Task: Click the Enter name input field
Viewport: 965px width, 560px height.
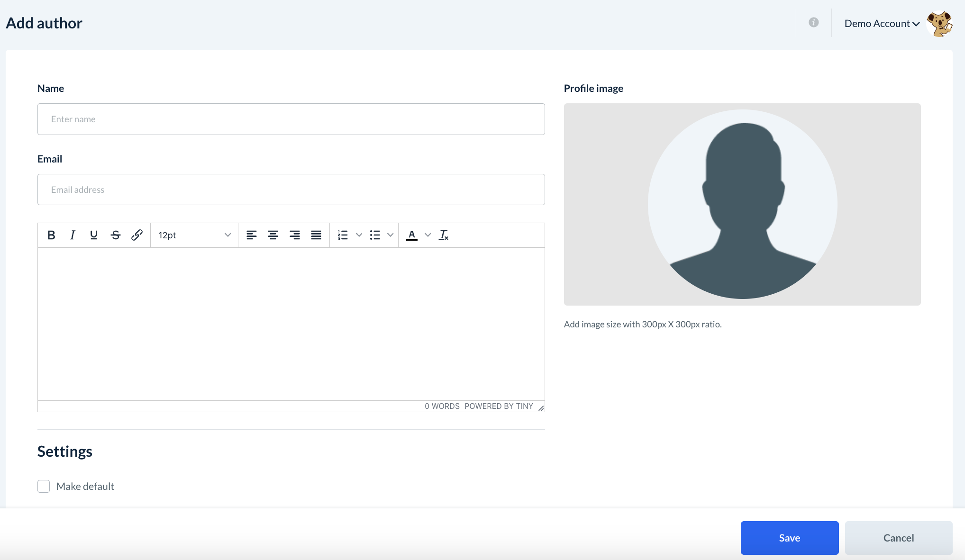Action: point(291,119)
